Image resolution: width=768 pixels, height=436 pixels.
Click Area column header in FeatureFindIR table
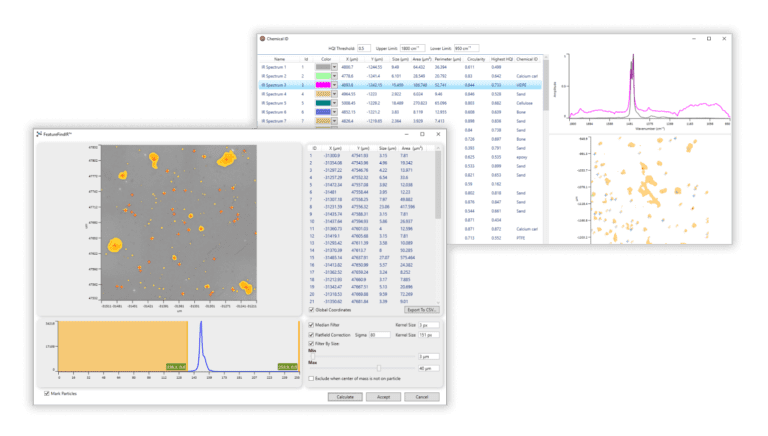coord(412,148)
